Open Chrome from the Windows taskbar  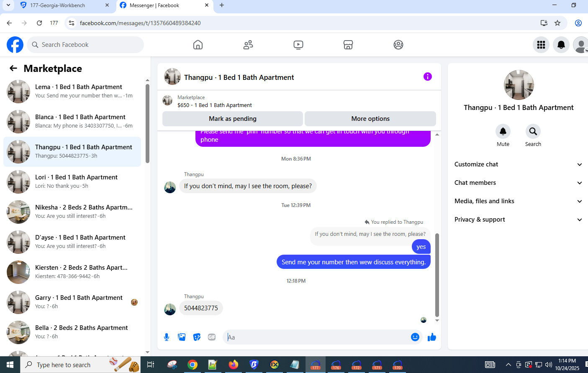193,365
